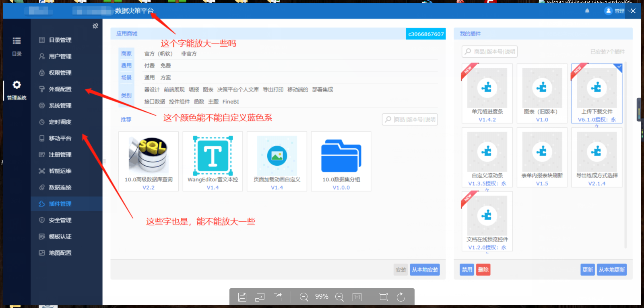644x308 pixels.
Task: Choose the 导出打印 category
Action: pos(273,89)
